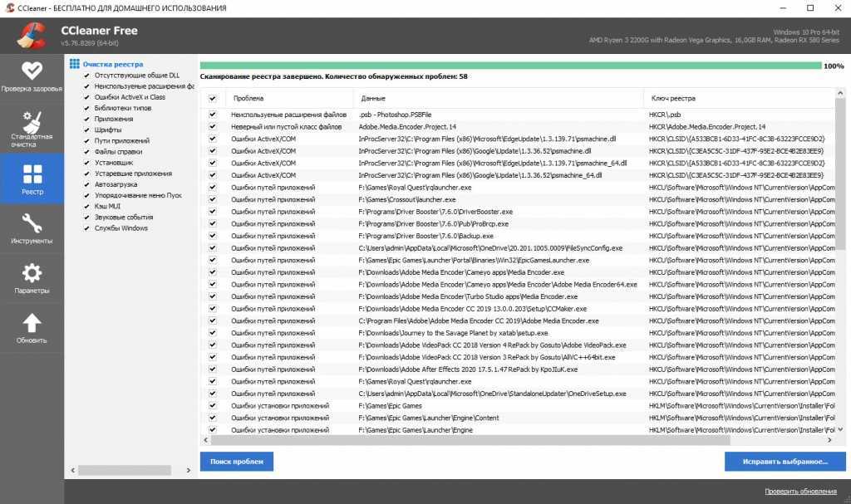Click the registry cleanup grid icon
The height and width of the screenshot is (504, 851).
[75, 64]
